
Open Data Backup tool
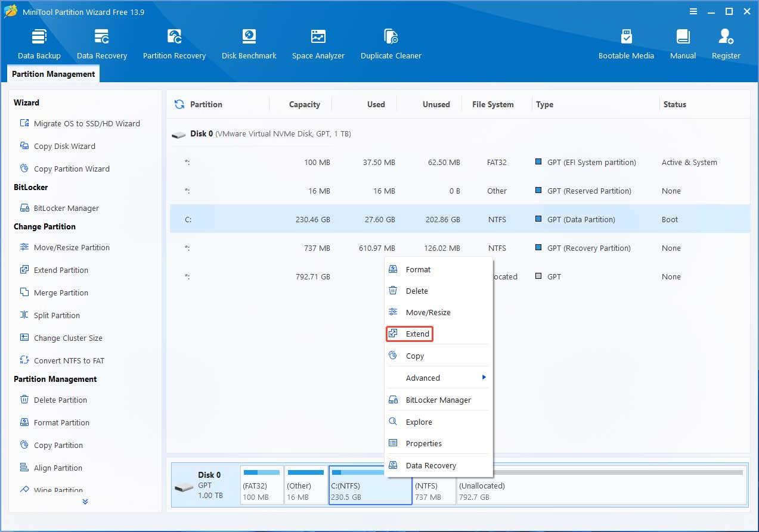[x=39, y=44]
